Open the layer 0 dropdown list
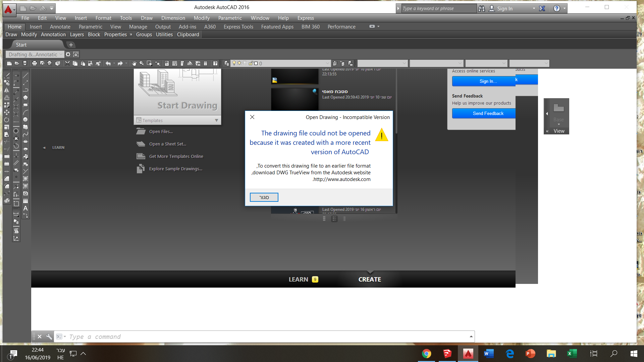Image resolution: width=644 pixels, height=362 pixels. point(327,63)
